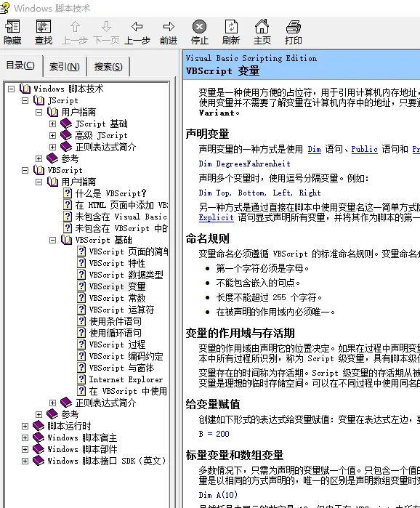420x508 pixels.
Task: Click the 声明变量 section heading
Action: [207, 134]
